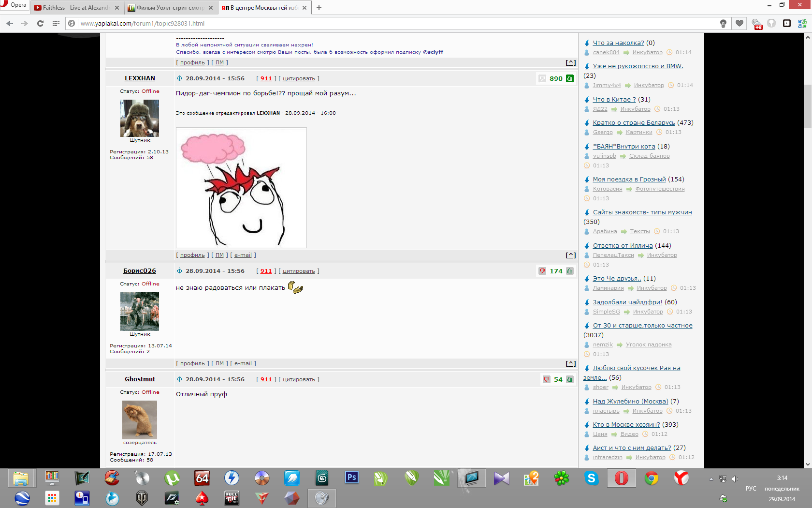Open LEXXHAN user profile name
This screenshot has width=812, height=508.
pos(140,78)
